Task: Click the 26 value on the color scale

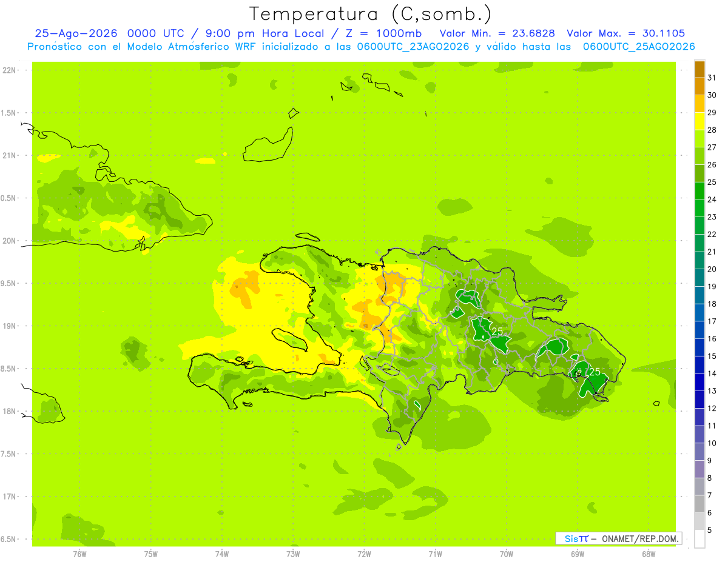Action: 712,165
